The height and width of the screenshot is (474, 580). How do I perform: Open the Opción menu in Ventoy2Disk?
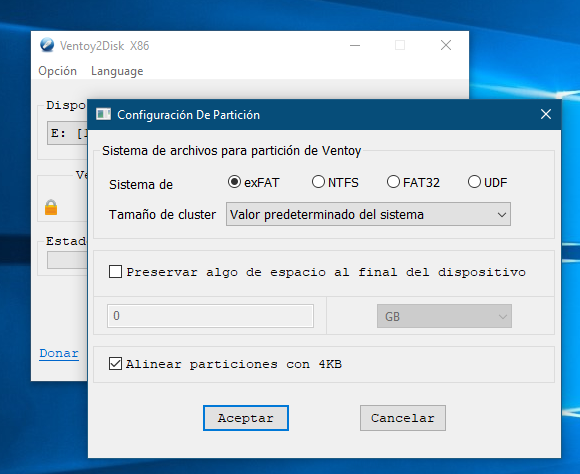(57, 71)
